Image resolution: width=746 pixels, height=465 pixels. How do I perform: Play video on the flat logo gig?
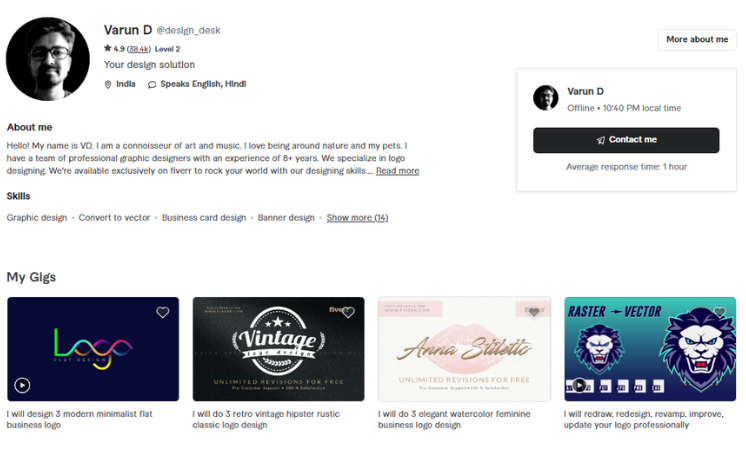coord(22,385)
